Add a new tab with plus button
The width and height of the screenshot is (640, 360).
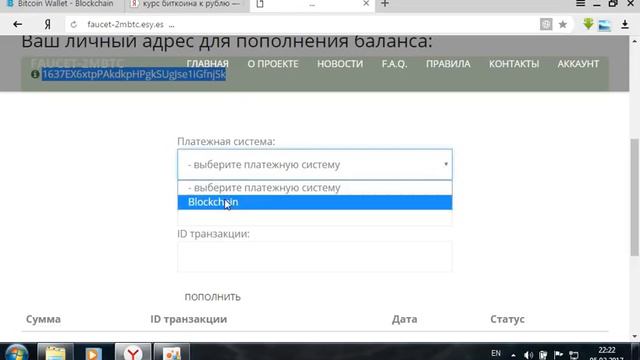(385, 4)
